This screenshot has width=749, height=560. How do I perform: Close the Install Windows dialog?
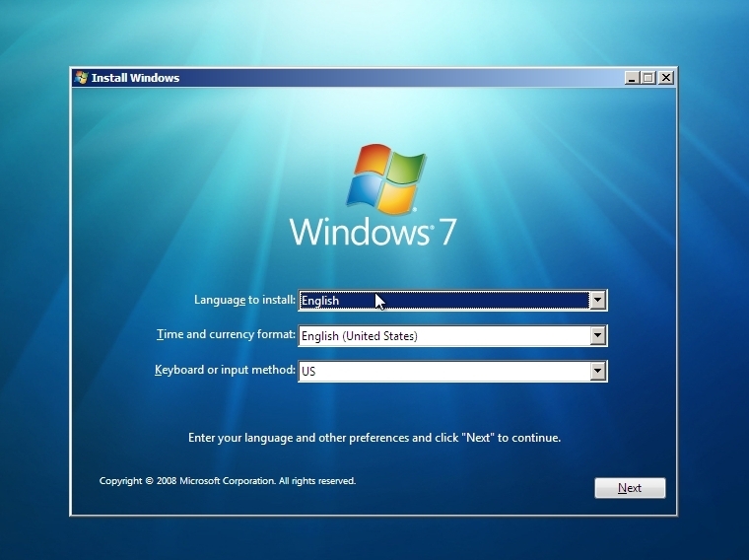(x=666, y=78)
